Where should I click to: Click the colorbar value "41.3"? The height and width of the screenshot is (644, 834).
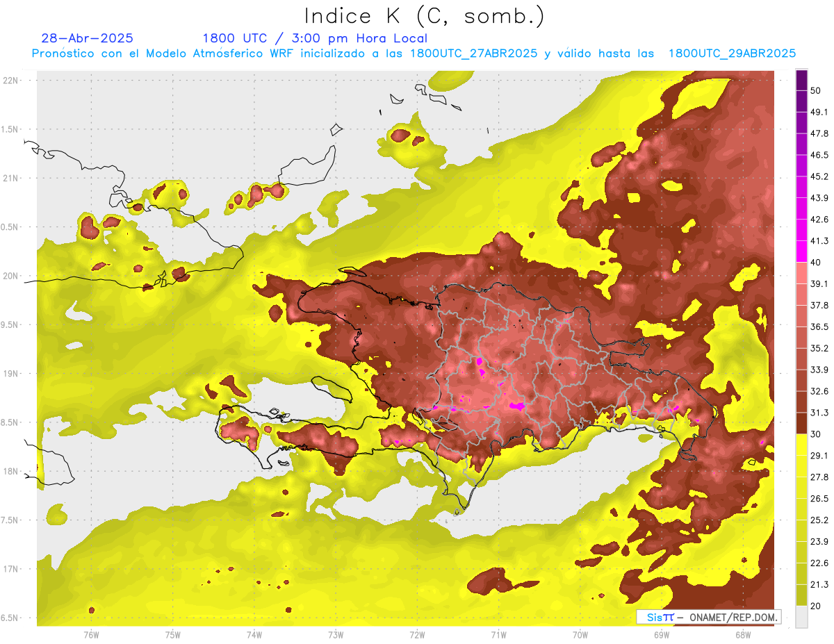(819, 241)
